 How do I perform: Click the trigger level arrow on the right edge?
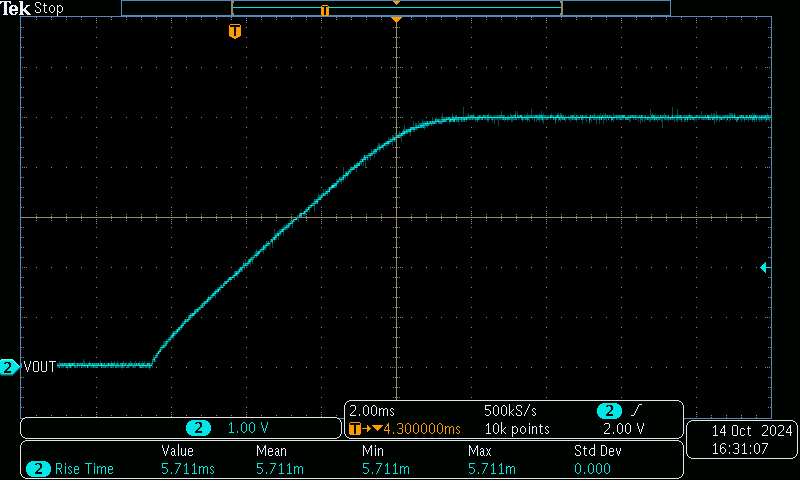point(764,267)
